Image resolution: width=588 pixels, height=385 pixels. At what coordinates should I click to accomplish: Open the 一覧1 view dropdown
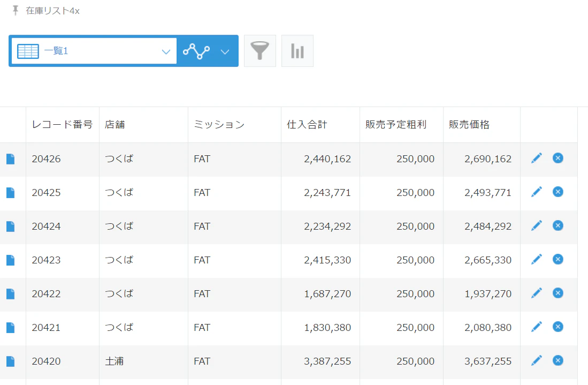[x=94, y=51]
